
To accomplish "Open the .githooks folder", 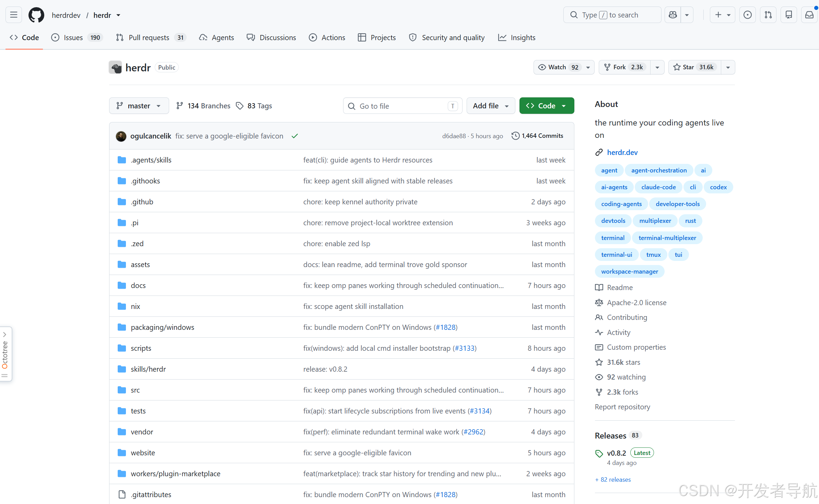I will 145,181.
